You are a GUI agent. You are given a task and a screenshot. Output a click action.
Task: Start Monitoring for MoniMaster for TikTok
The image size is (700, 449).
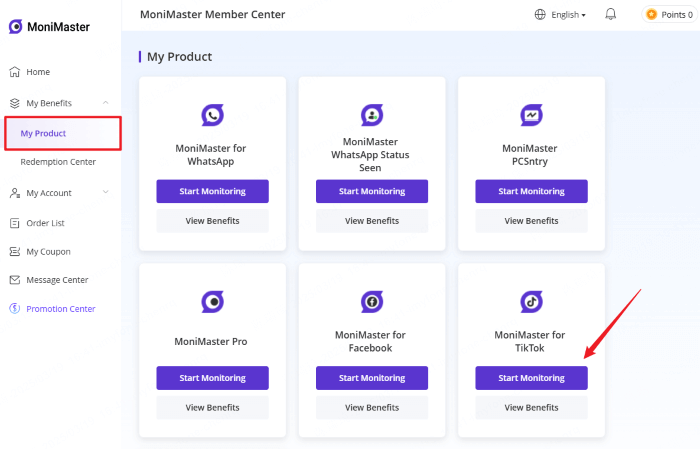(531, 378)
